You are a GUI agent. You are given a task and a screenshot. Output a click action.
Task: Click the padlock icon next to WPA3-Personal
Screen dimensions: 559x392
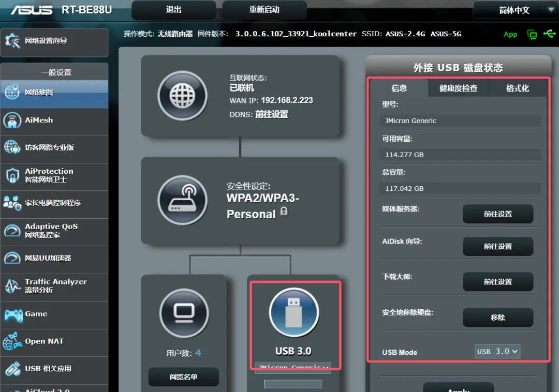[x=284, y=211]
